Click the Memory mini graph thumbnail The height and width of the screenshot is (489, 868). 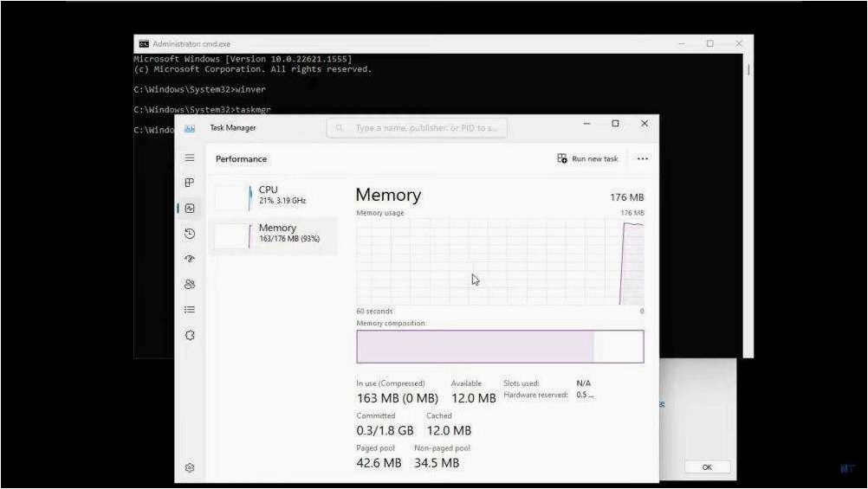coord(233,235)
